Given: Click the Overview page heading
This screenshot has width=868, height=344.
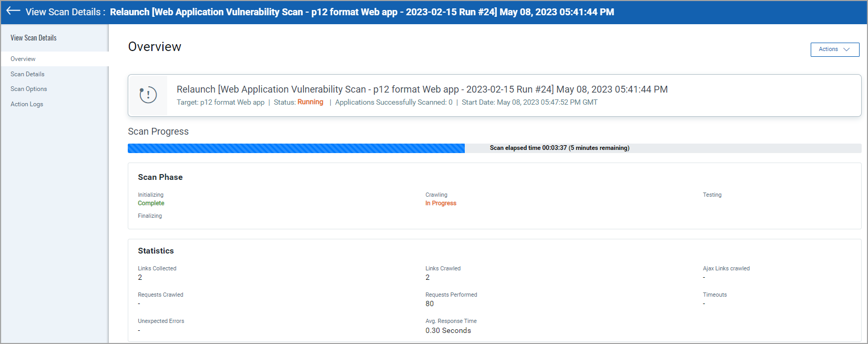Looking at the screenshot, I should (x=155, y=47).
